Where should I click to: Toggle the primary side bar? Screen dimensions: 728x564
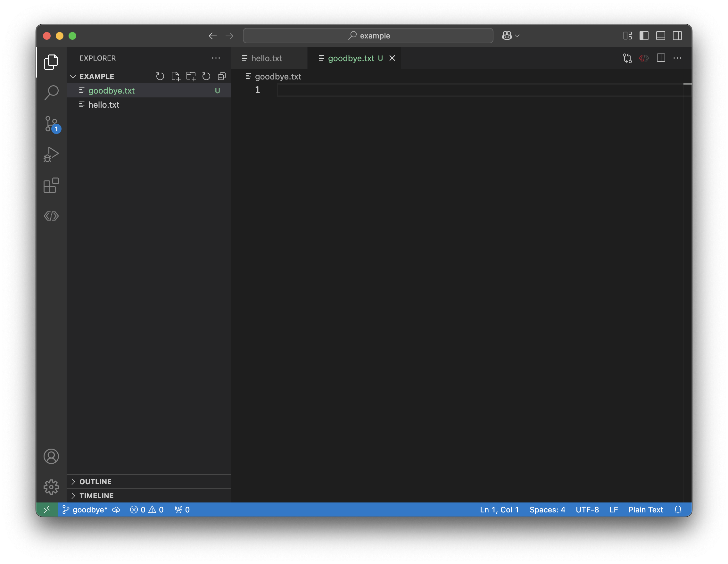pos(644,36)
